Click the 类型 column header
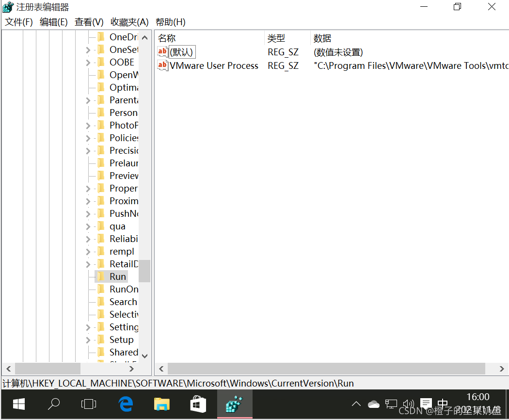 [287, 38]
